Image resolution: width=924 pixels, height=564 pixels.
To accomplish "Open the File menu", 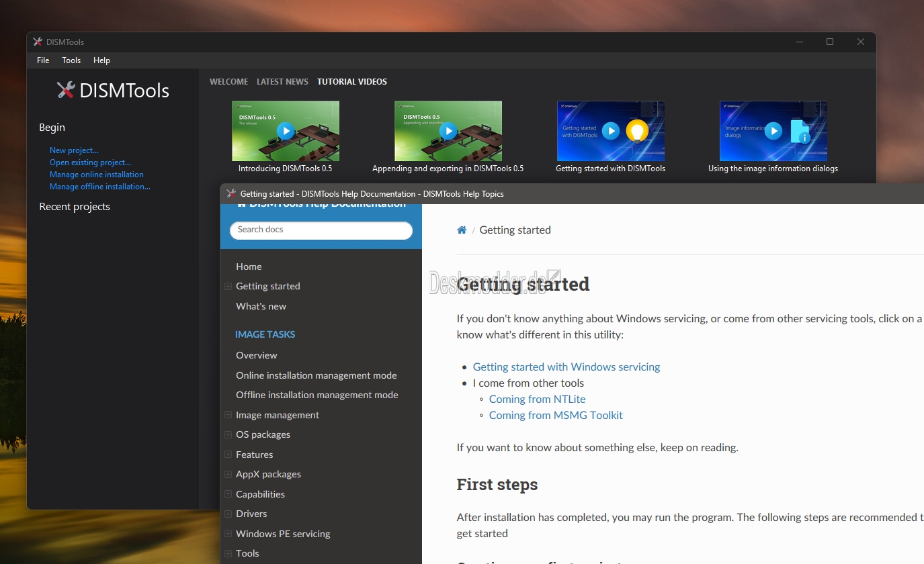I will click(43, 60).
